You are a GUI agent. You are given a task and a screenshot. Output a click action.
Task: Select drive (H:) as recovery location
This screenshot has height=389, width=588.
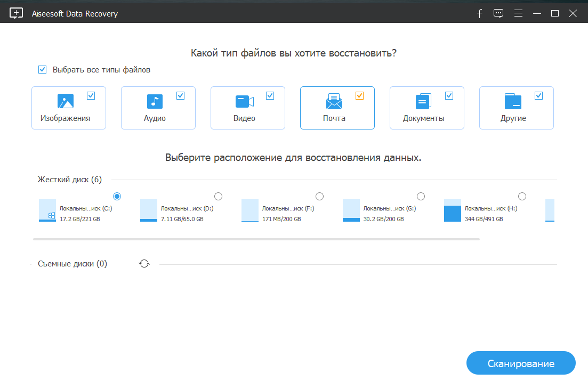click(522, 196)
